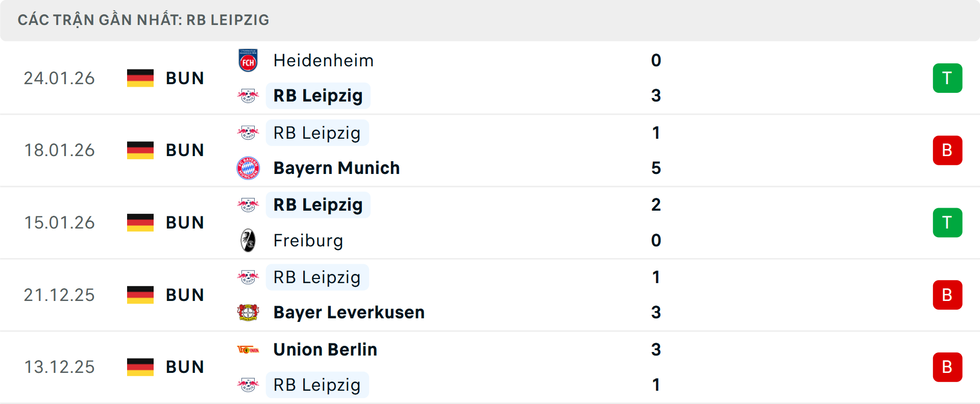Open the Union Berlin team link

(x=325, y=350)
